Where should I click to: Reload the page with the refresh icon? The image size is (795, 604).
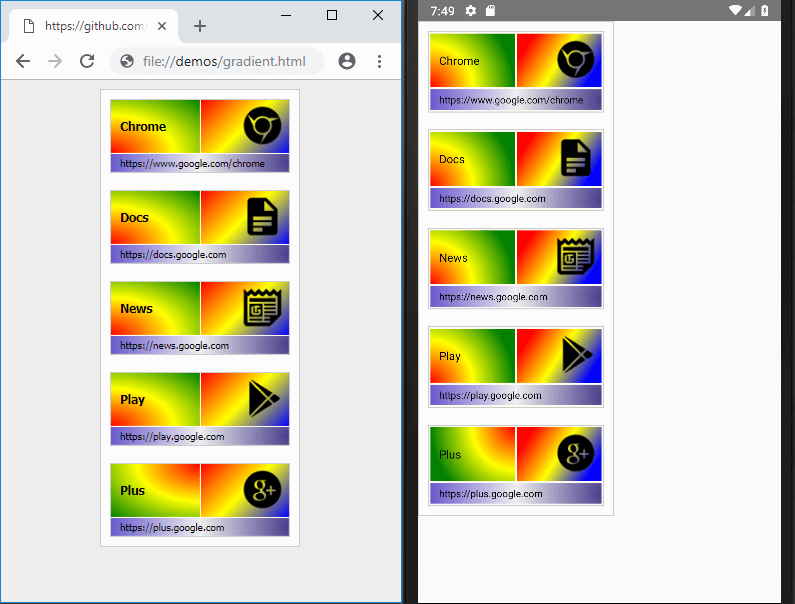point(87,61)
